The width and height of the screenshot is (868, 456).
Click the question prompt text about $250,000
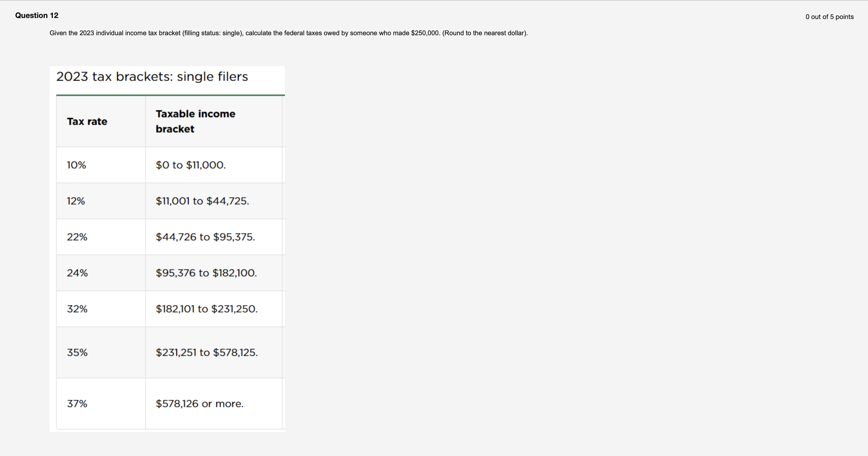coord(288,33)
